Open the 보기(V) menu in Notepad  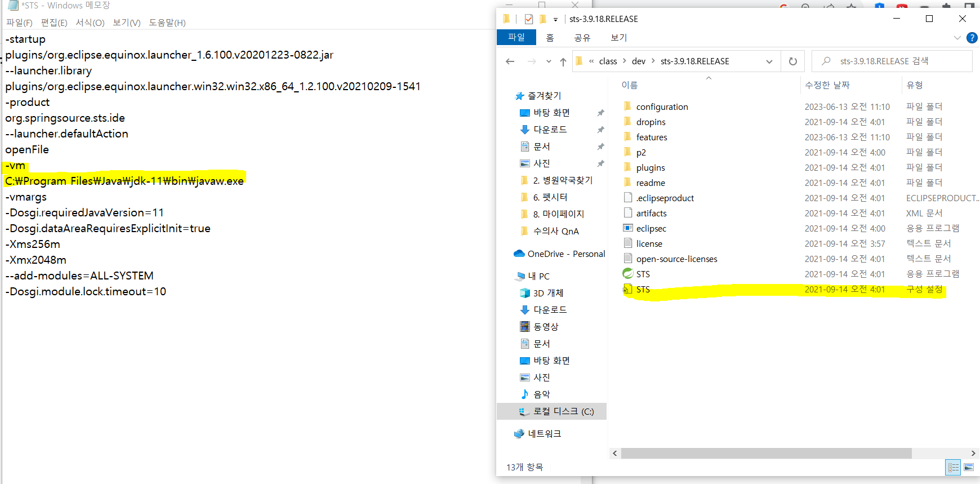tap(127, 23)
